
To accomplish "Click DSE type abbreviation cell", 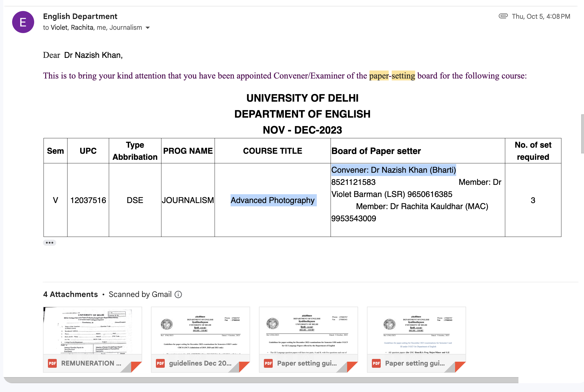I will pos(135,200).
